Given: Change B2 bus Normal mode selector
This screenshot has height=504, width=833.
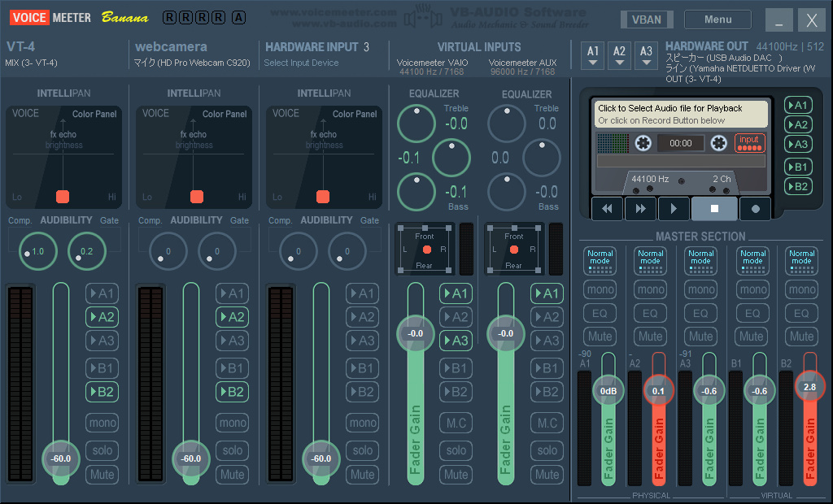Looking at the screenshot, I should pos(801,261).
